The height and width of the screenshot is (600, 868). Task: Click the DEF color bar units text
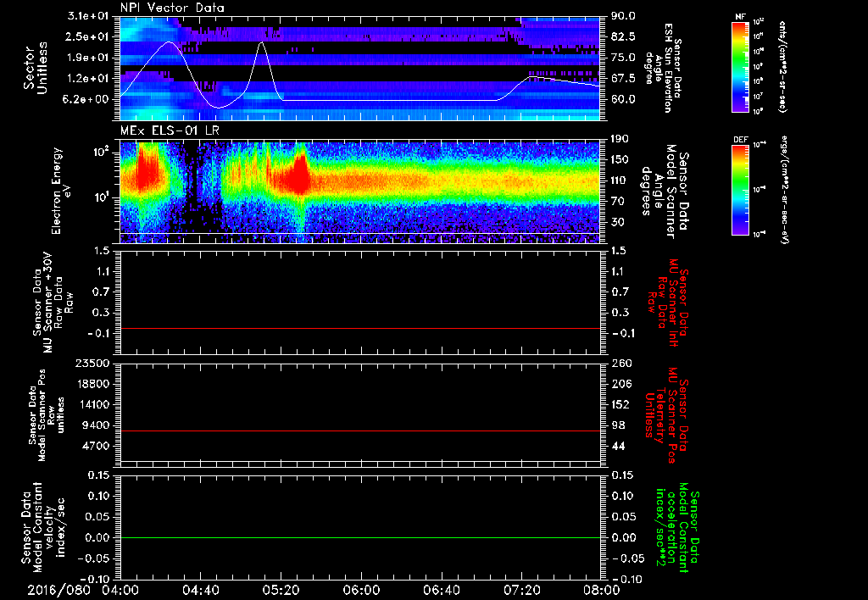pyautogui.click(x=784, y=190)
